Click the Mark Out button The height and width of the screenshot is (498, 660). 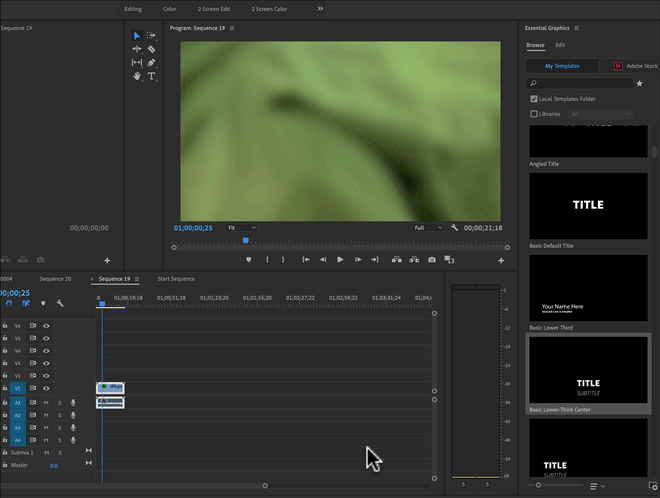pos(283,260)
